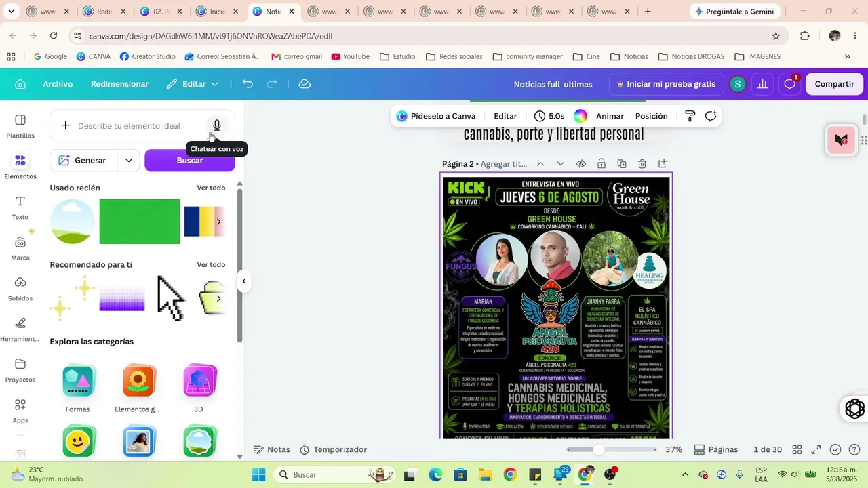Duplicate page 2 with the duplicate icon
Viewport: 868px width, 488px height.
[622, 163]
